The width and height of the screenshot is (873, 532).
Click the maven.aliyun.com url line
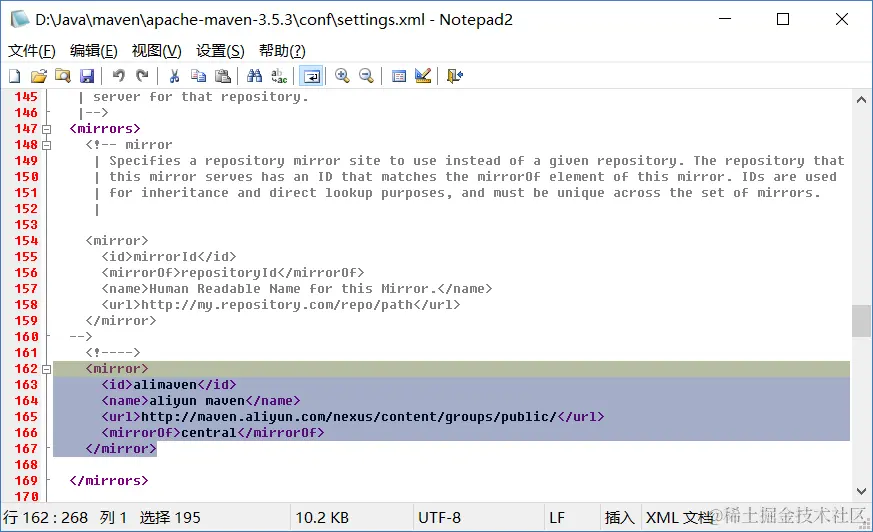click(x=352, y=417)
